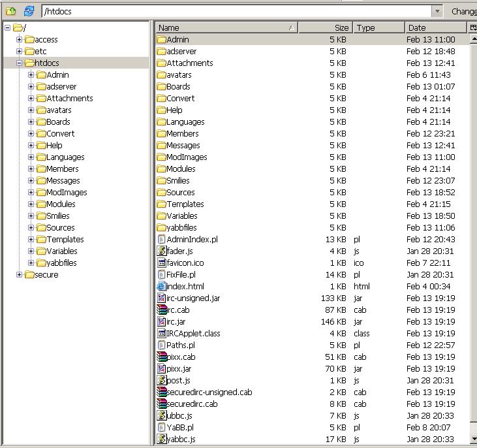The width and height of the screenshot is (477, 448).
Task: Click the YaBB.pl file icon
Action: pyautogui.click(x=162, y=428)
